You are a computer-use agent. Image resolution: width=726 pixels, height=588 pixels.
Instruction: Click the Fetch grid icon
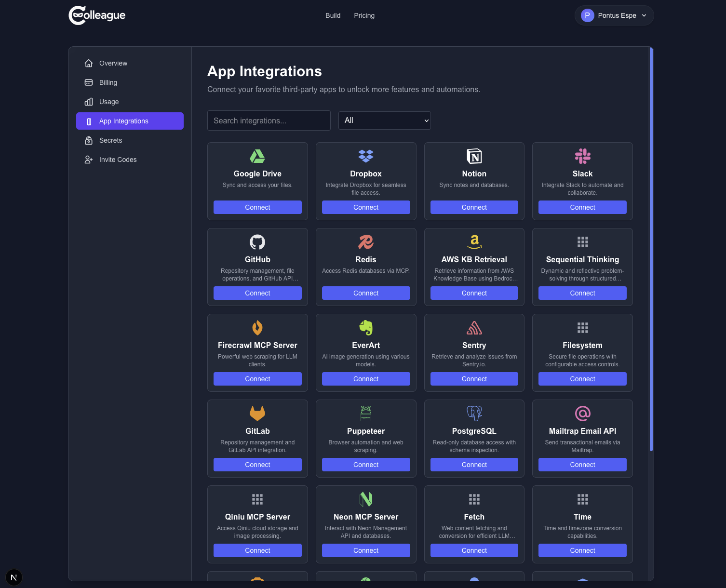pos(474,499)
